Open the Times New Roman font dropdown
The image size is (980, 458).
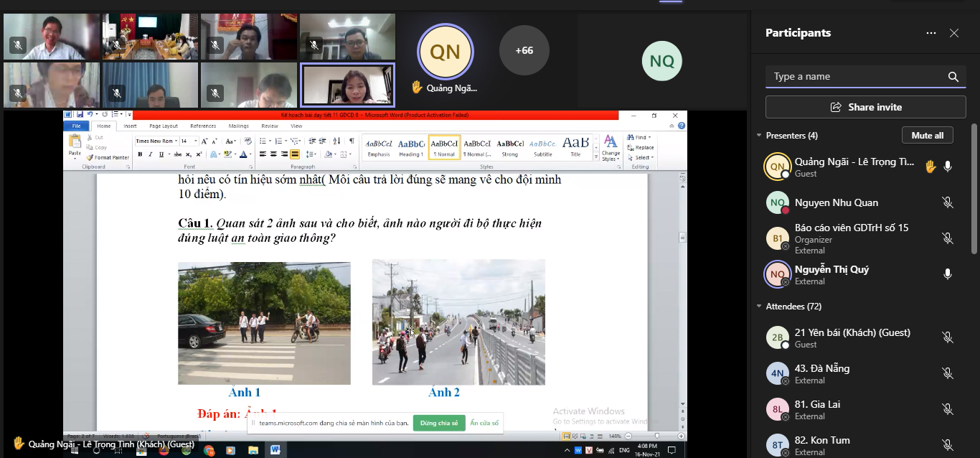176,141
